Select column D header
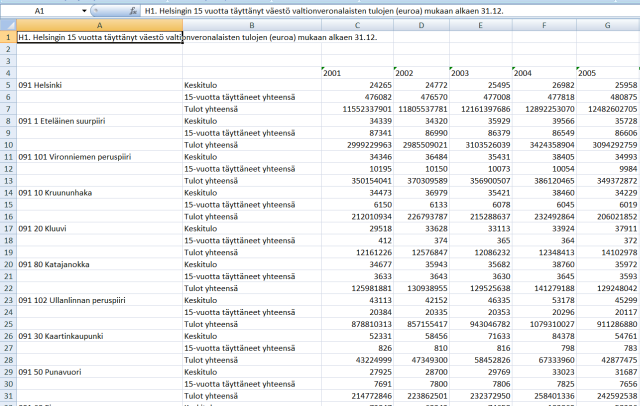Image resolution: width=640 pixels, height=406 pixels. point(421,25)
